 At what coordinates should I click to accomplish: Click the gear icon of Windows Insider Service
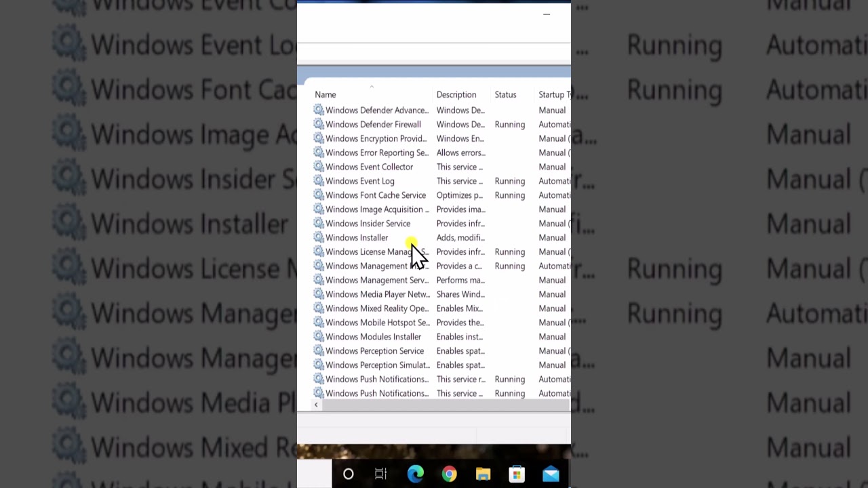tap(319, 224)
